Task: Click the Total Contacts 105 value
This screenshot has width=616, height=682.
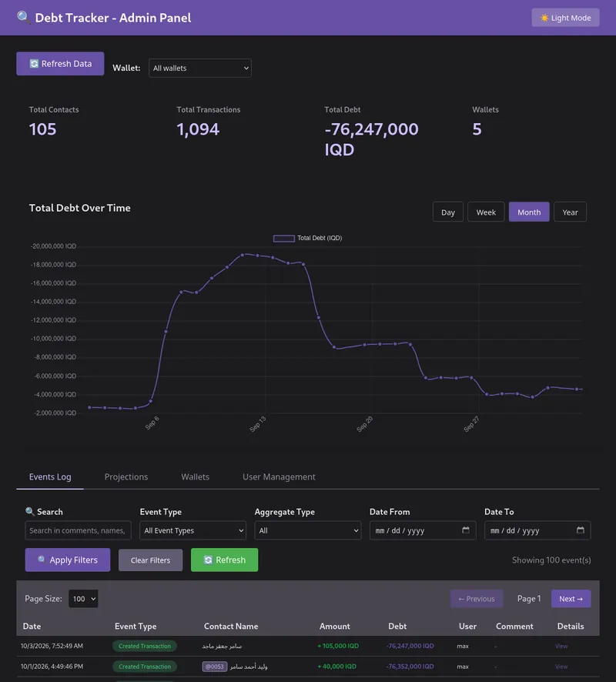Action: point(42,129)
